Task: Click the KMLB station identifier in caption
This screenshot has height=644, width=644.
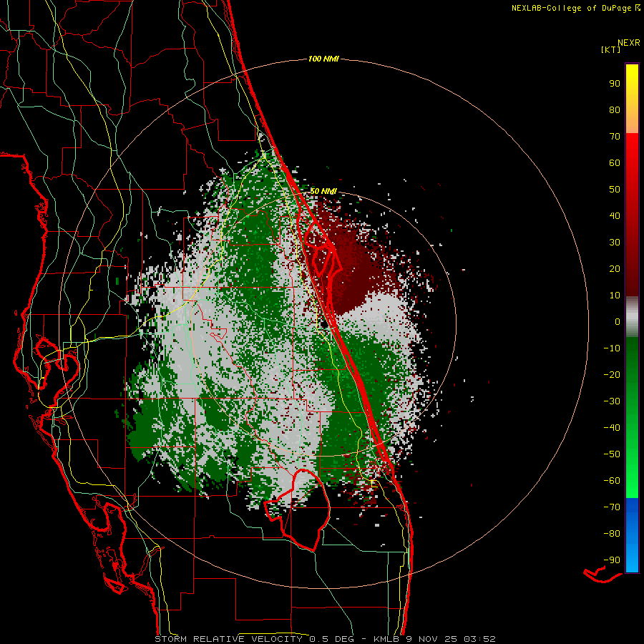Action: [388, 639]
